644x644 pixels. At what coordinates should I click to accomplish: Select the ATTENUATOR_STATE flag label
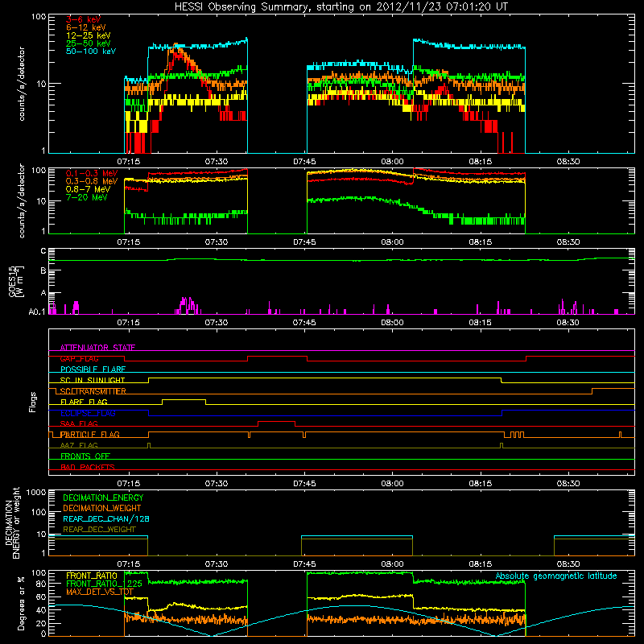(97, 348)
